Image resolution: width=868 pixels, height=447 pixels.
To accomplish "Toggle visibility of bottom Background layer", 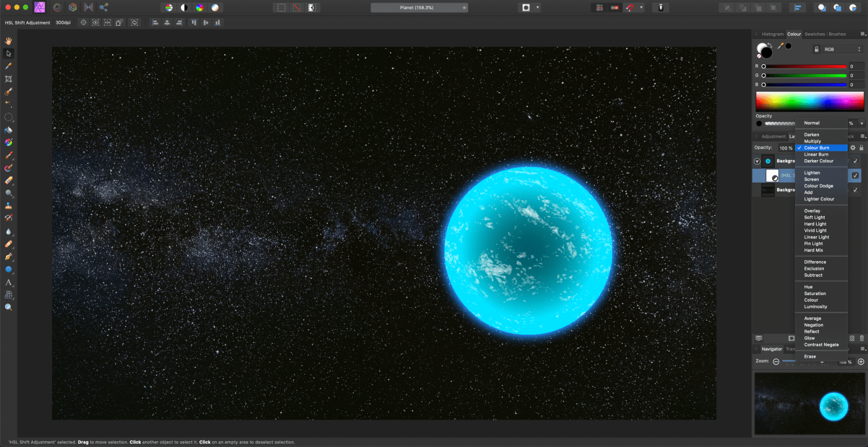I will [x=855, y=190].
